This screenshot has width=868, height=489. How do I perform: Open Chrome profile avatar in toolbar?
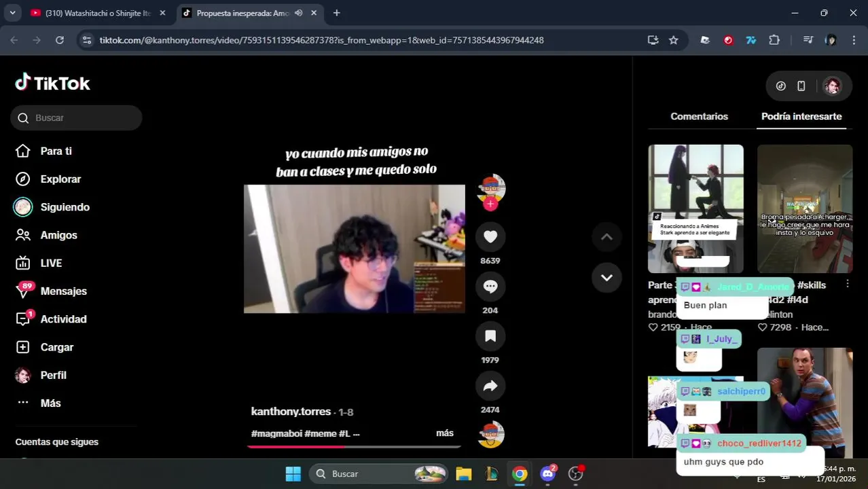click(x=831, y=40)
